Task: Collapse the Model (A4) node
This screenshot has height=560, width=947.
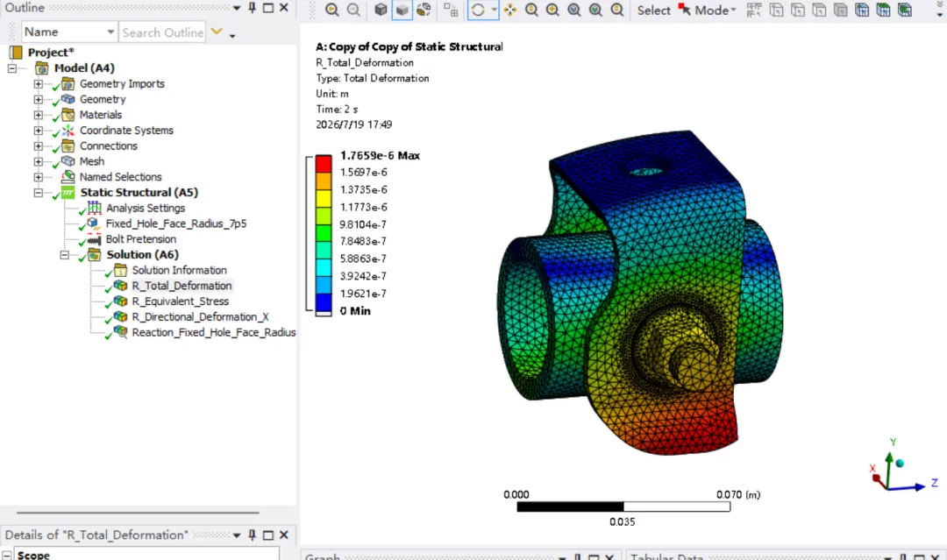Action: click(x=12, y=68)
